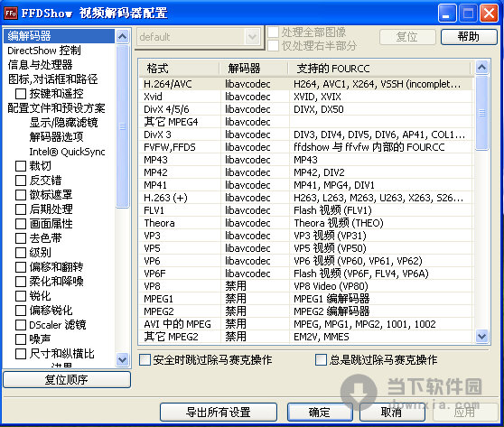Click the 复位 button
504x427 pixels.
(x=407, y=37)
